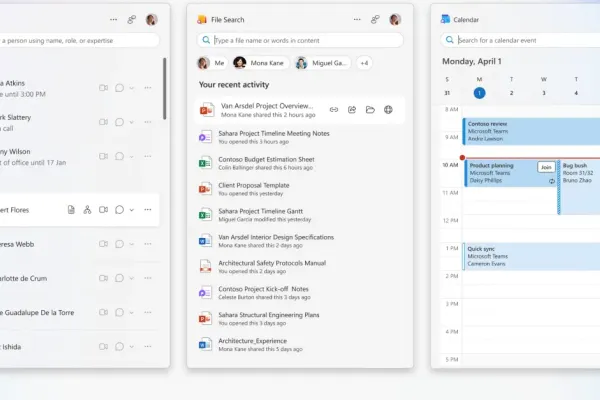Image resolution: width=600 pixels, height=400 pixels.
Task: Open Sahara Project Timeline Gantt
Action: click(x=300, y=215)
